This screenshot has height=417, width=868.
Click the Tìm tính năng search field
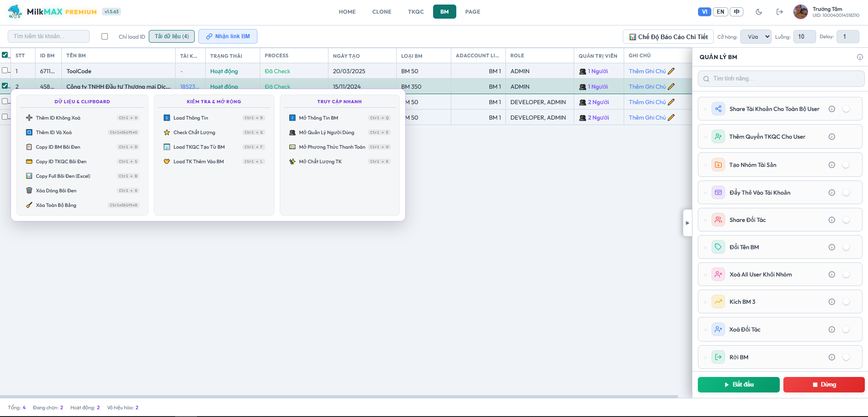(x=781, y=79)
